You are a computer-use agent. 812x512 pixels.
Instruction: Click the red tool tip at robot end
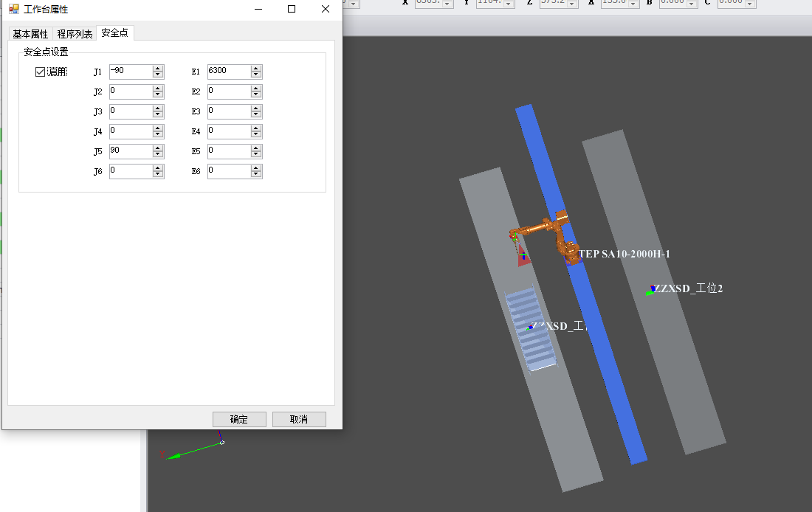click(523, 257)
